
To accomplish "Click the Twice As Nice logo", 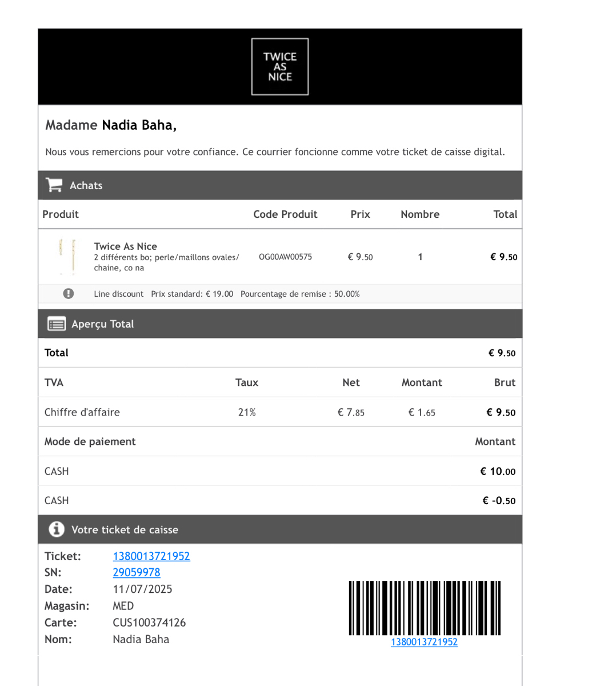I will click(280, 67).
